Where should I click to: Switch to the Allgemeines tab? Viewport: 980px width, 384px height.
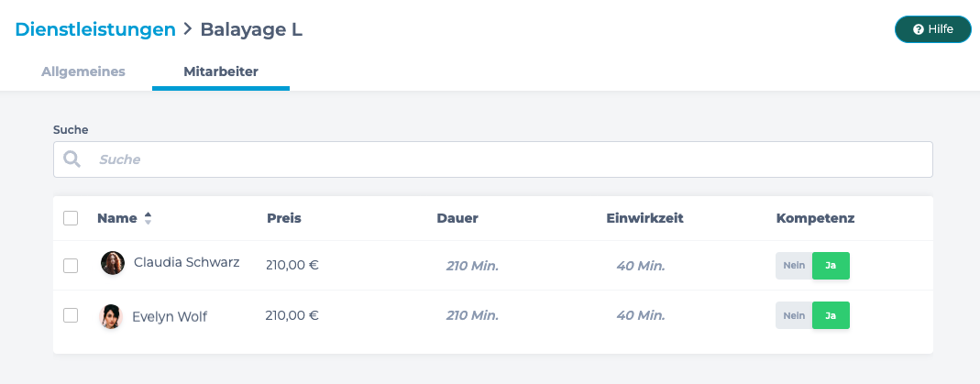(83, 71)
